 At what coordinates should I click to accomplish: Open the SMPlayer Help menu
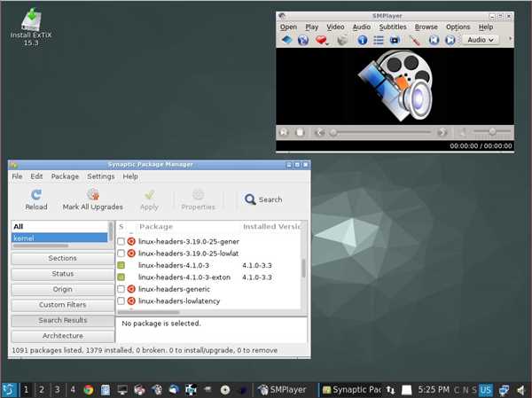(486, 27)
